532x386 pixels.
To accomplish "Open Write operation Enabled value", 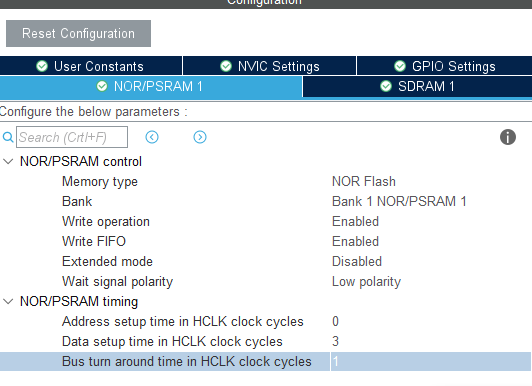I will click(x=355, y=221).
